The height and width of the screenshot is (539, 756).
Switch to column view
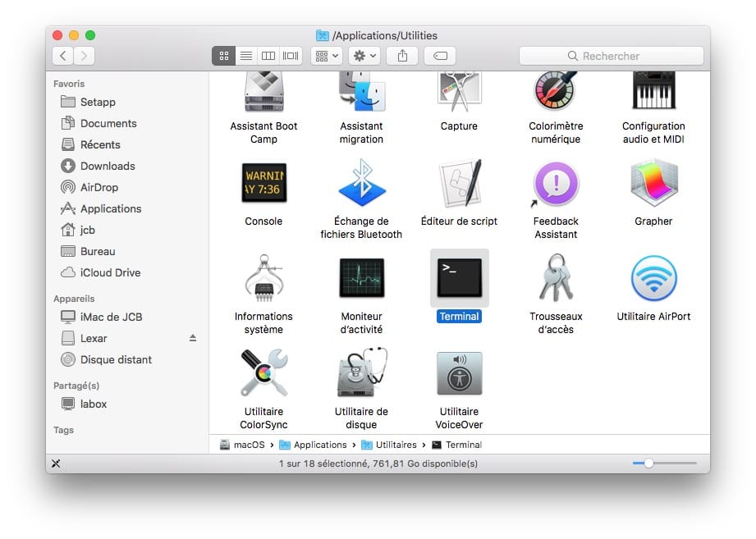click(x=268, y=56)
